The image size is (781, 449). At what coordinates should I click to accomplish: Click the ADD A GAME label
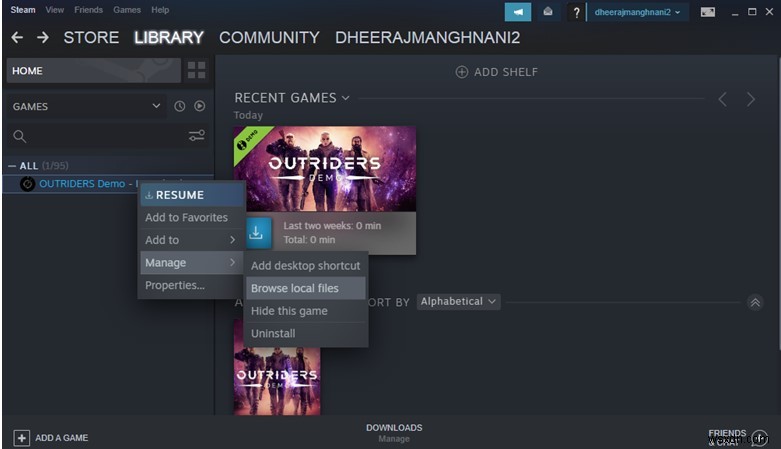62,438
